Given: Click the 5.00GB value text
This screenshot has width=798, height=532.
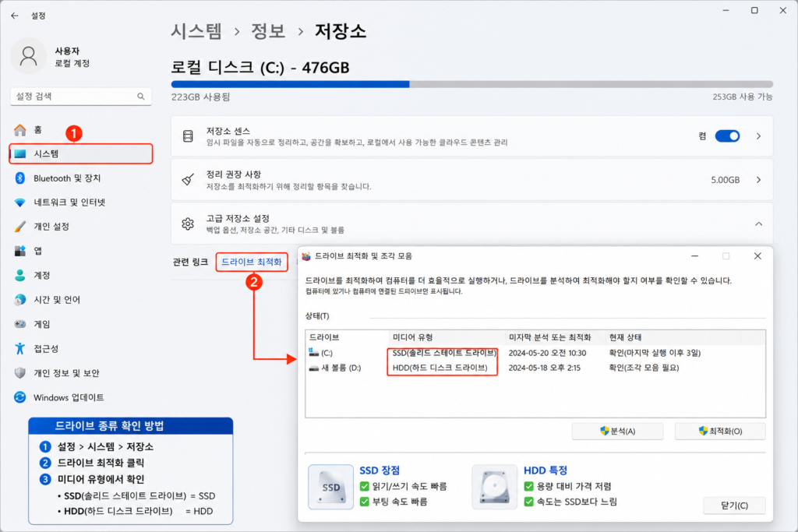Looking at the screenshot, I should 726,180.
